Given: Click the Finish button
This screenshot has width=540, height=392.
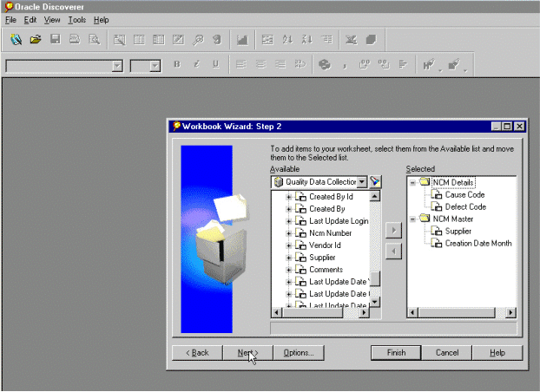Looking at the screenshot, I should coord(396,353).
